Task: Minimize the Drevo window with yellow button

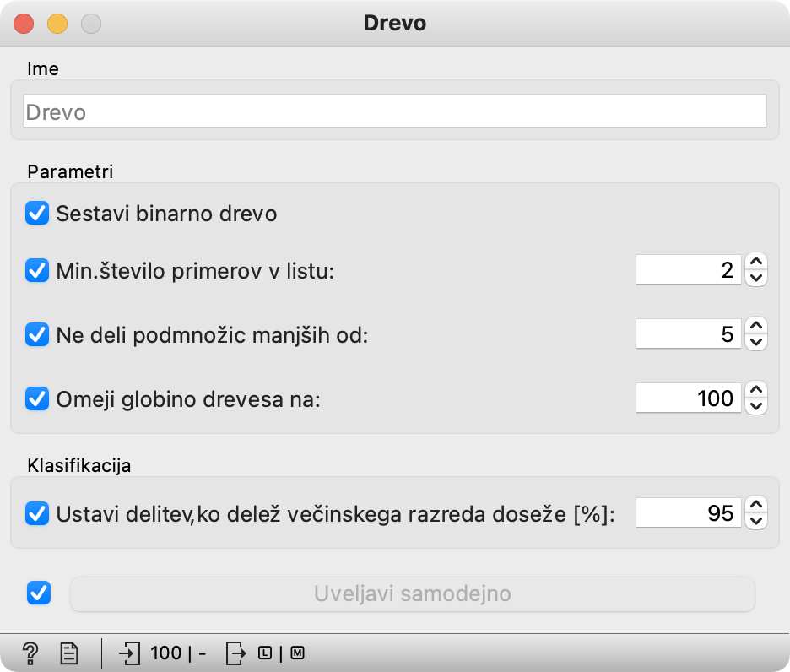Action: click(x=57, y=24)
